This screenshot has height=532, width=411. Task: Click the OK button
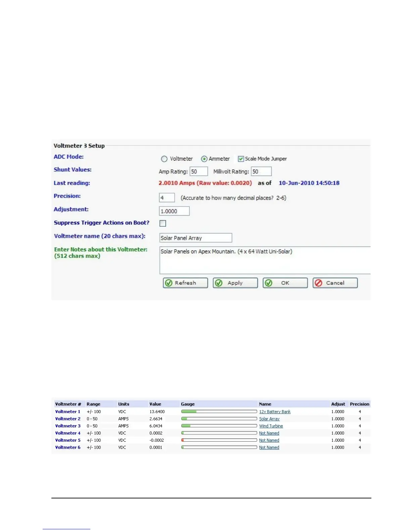[285, 283]
